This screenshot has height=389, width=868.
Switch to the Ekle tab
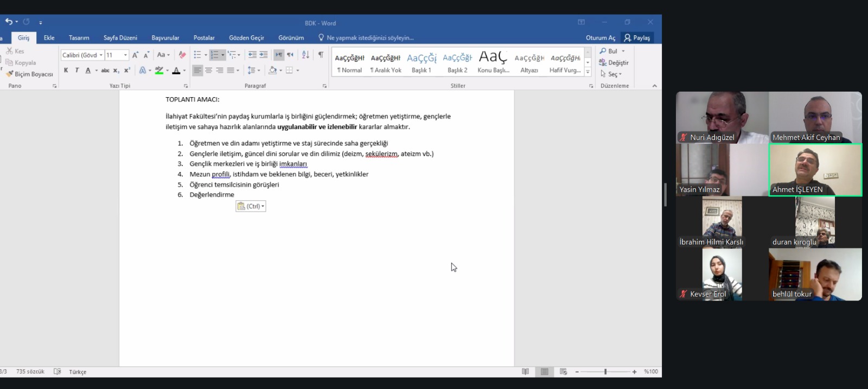coord(49,37)
